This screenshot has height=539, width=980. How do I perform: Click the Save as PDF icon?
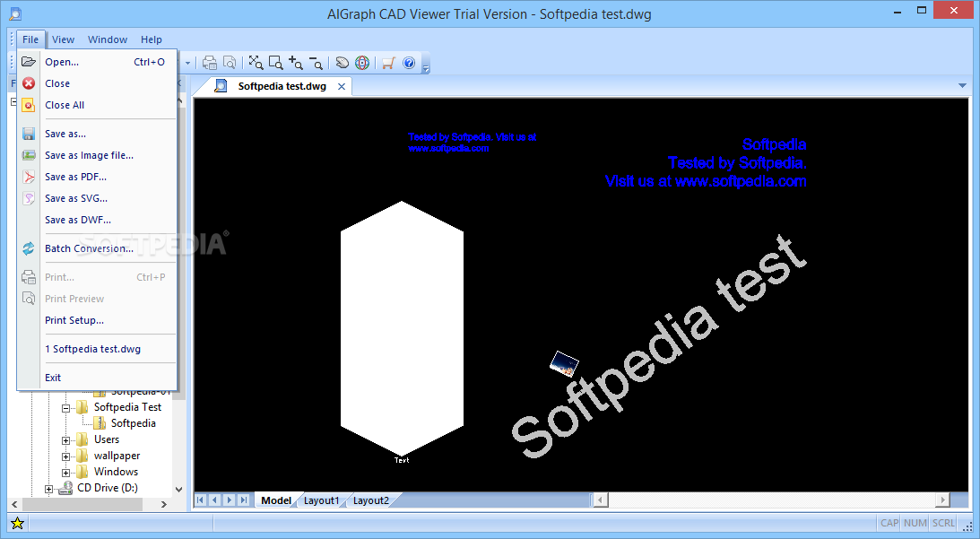click(28, 177)
